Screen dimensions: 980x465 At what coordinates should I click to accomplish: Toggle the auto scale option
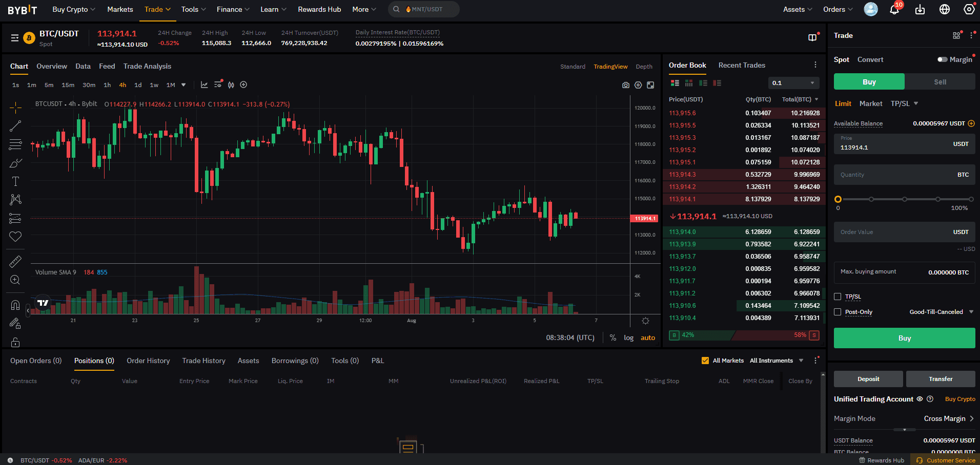click(x=648, y=338)
